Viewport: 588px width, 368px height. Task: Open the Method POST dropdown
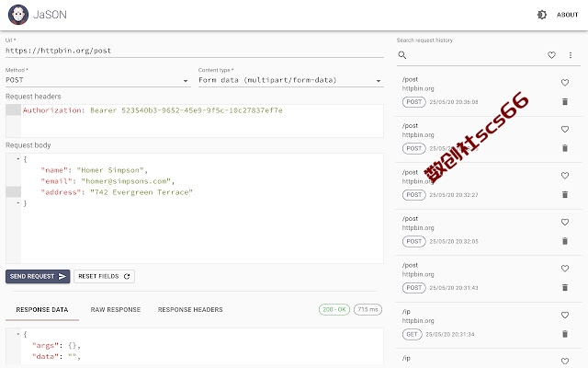coord(98,80)
